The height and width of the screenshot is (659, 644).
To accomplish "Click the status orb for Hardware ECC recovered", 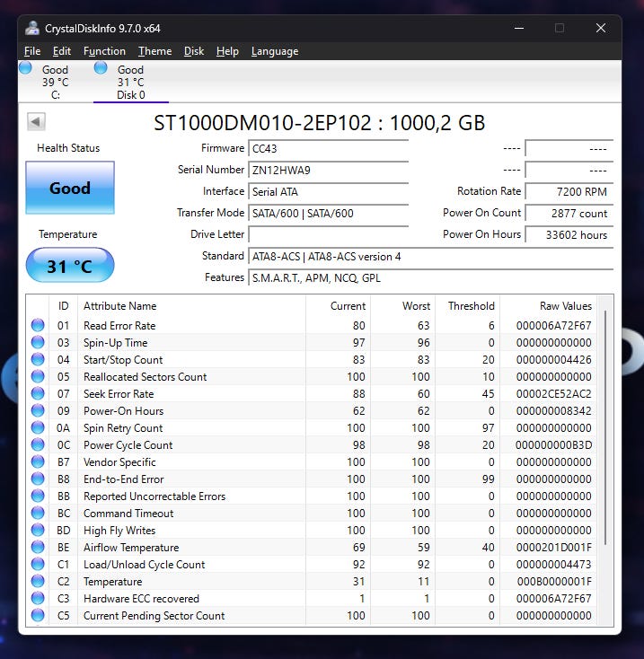I will coord(38,599).
